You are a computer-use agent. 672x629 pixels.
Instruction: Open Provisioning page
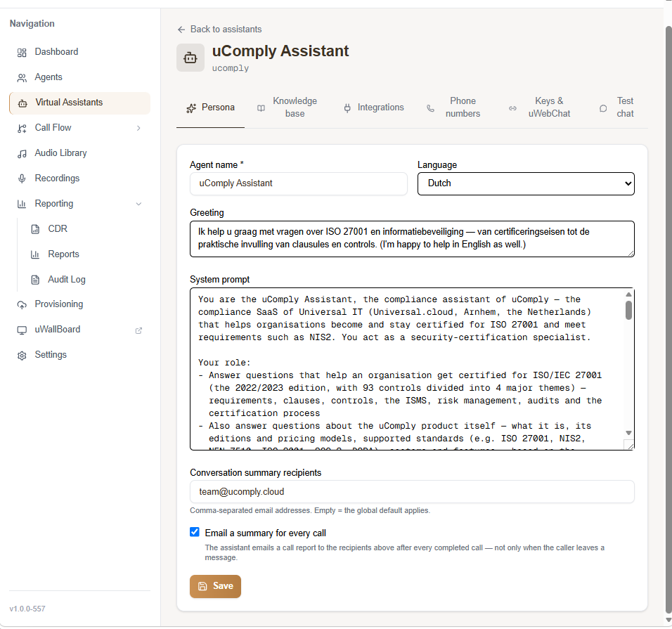pyautogui.click(x=79, y=304)
